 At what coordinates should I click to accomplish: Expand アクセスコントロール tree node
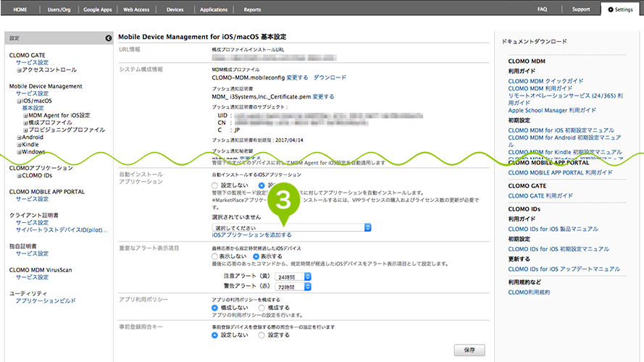19,70
